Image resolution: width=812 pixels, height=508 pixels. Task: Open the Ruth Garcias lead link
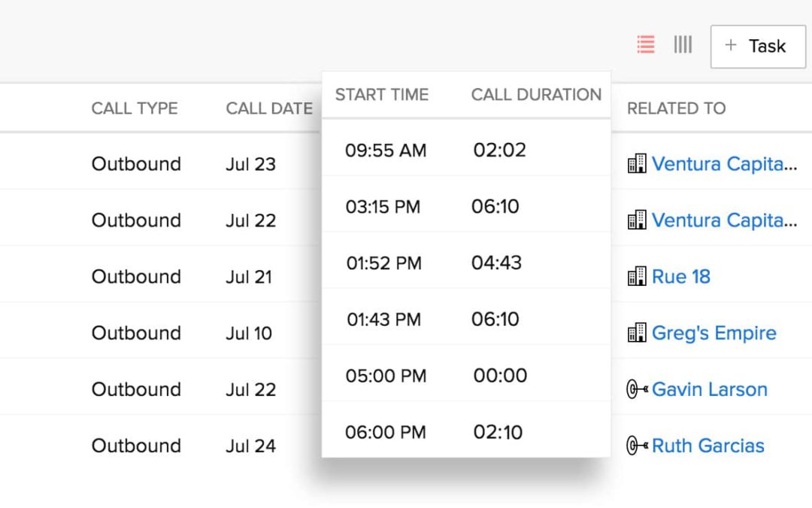pyautogui.click(x=707, y=446)
